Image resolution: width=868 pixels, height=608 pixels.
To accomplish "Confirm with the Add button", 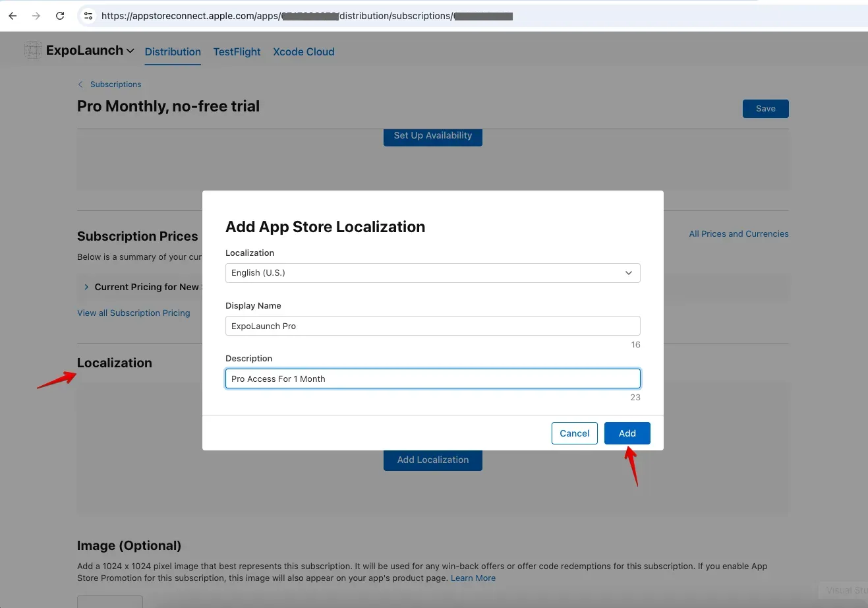I will pyautogui.click(x=627, y=433).
